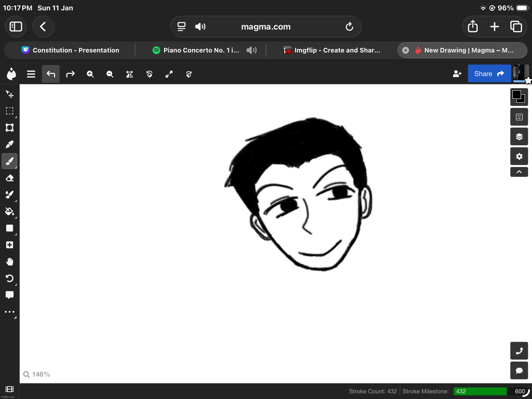Click the foreground color swatch

pos(517,95)
